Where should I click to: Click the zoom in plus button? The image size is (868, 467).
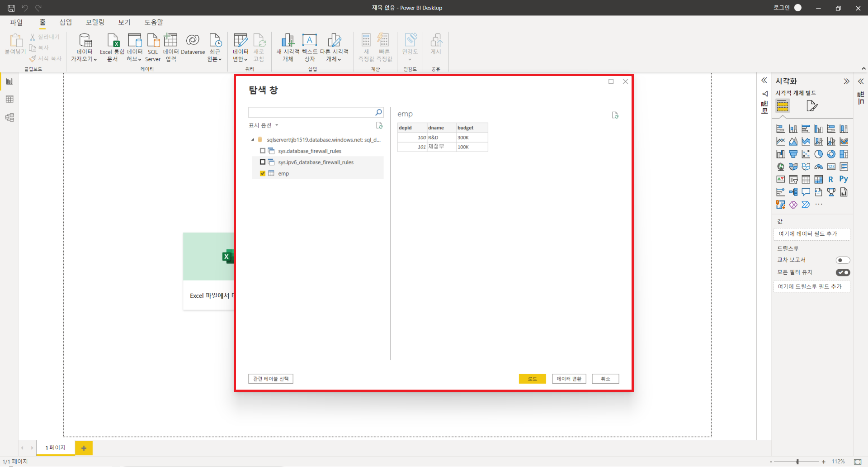[824, 462]
